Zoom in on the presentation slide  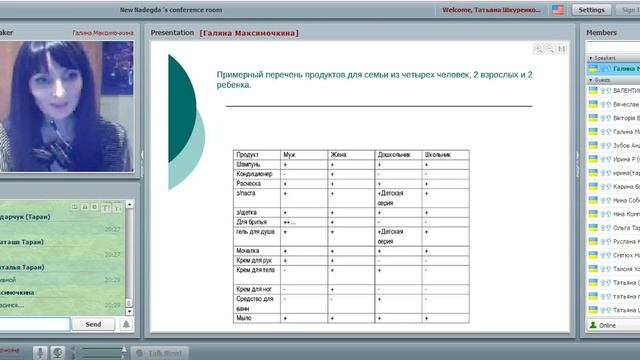(x=538, y=49)
